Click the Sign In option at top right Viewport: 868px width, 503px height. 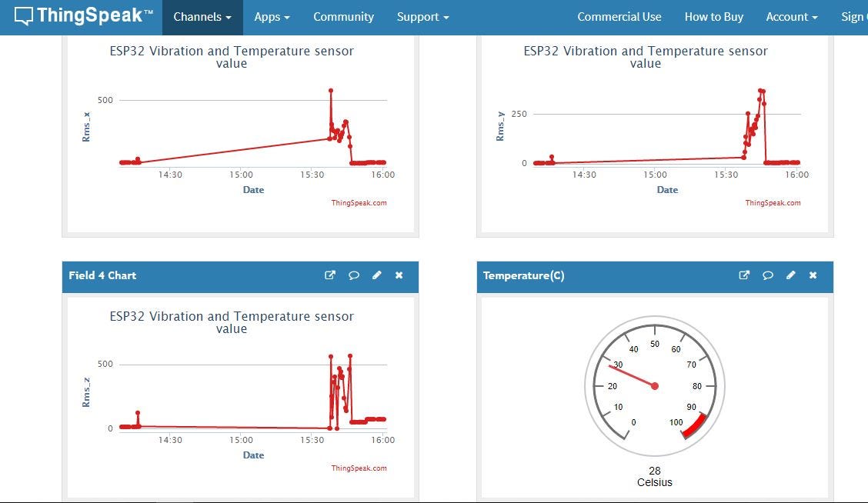coord(856,16)
